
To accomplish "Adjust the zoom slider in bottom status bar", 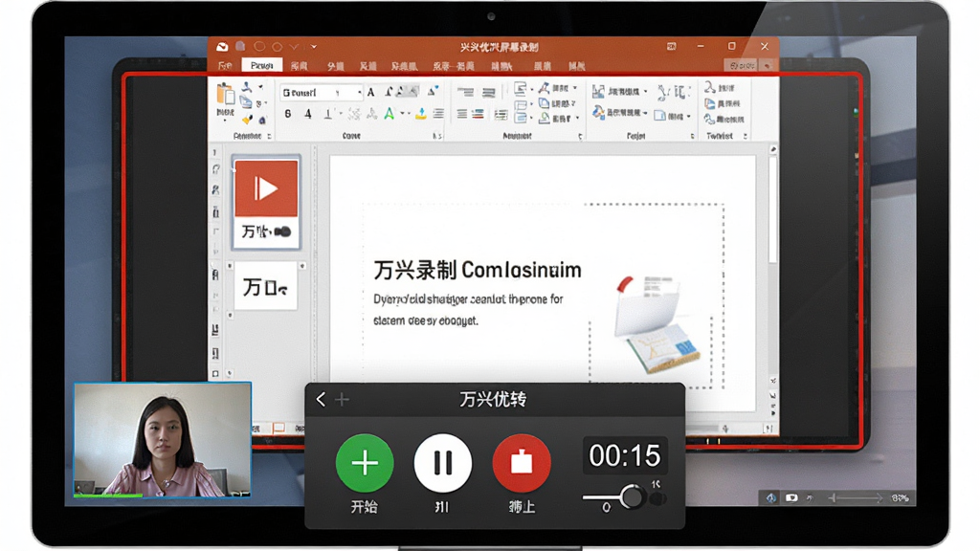I will [x=855, y=497].
